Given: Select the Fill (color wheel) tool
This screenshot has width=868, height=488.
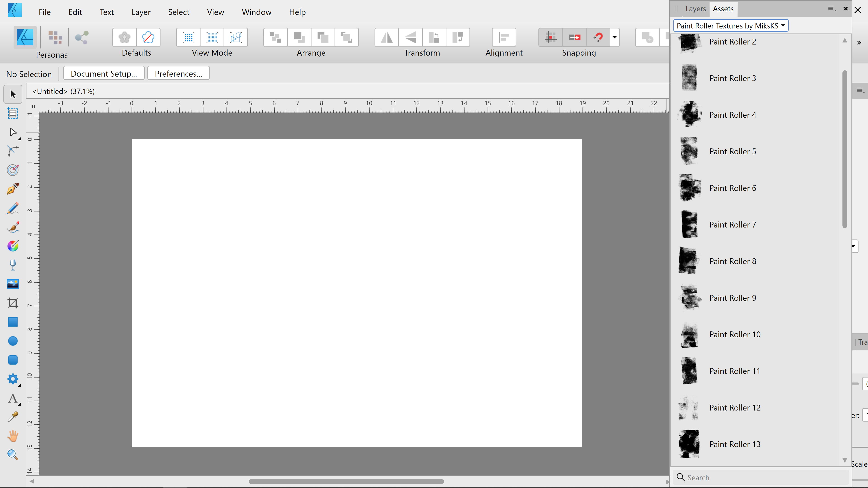Looking at the screenshot, I should tap(13, 246).
